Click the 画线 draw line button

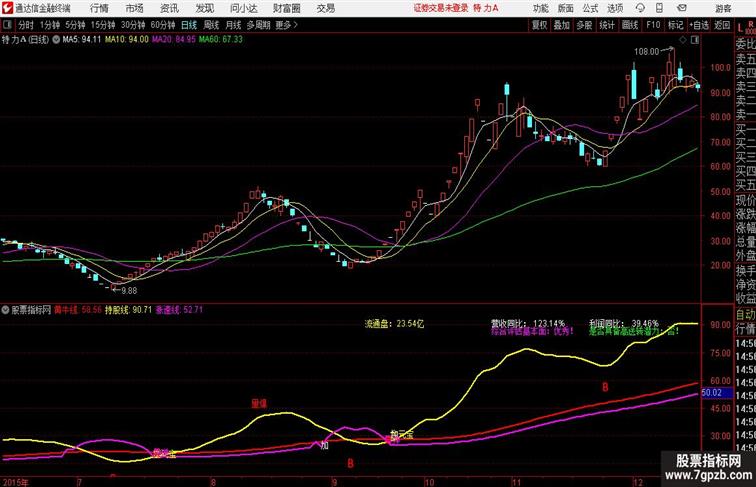[630, 25]
